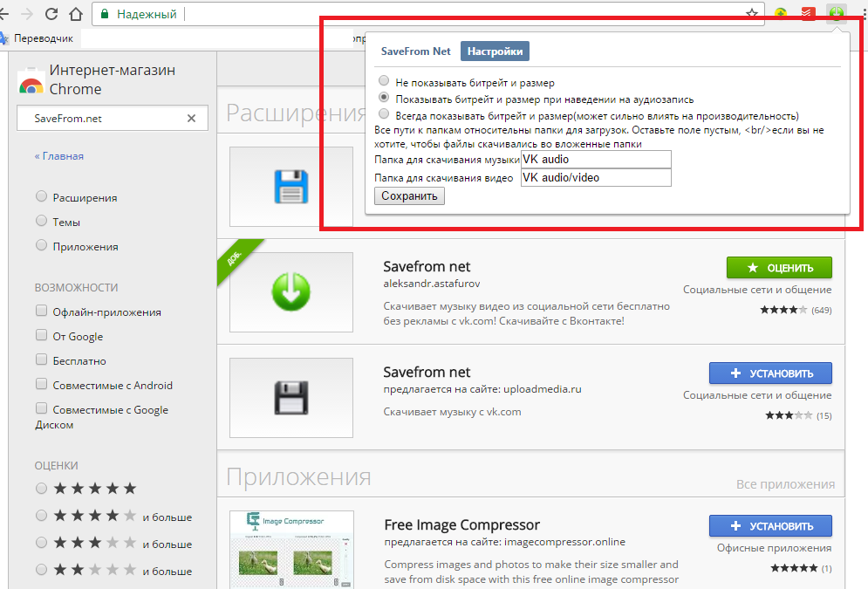The width and height of the screenshot is (868, 589).
Task: Select 'Не показывать битрейт и размер' option
Action: [384, 81]
